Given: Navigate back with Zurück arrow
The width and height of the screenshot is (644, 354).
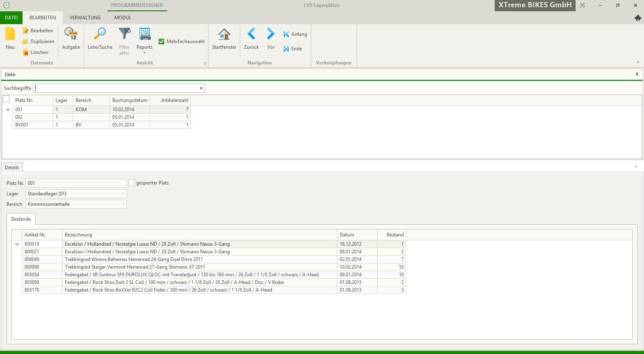Looking at the screenshot, I should point(251,35).
